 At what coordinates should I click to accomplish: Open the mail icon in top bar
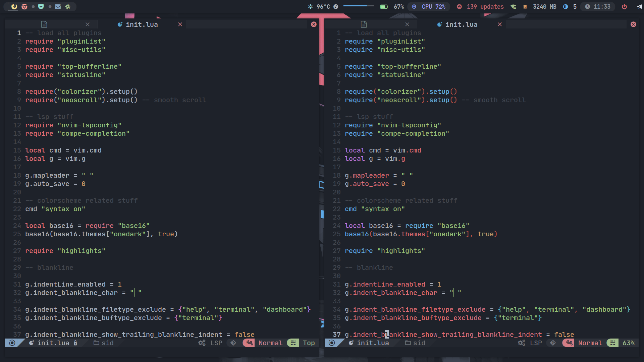click(x=58, y=6)
